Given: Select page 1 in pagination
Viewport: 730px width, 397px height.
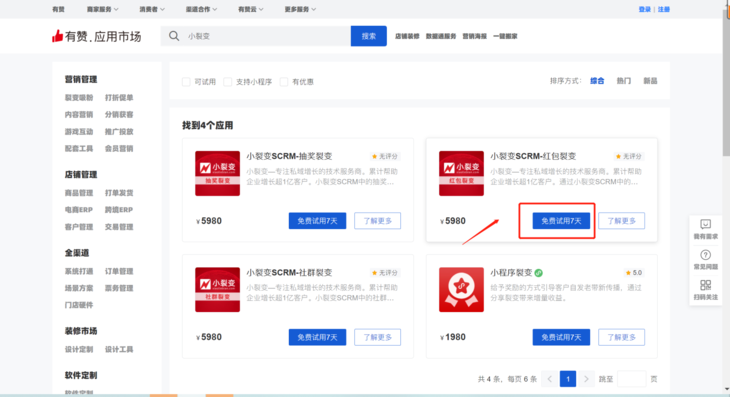Looking at the screenshot, I should (568, 379).
